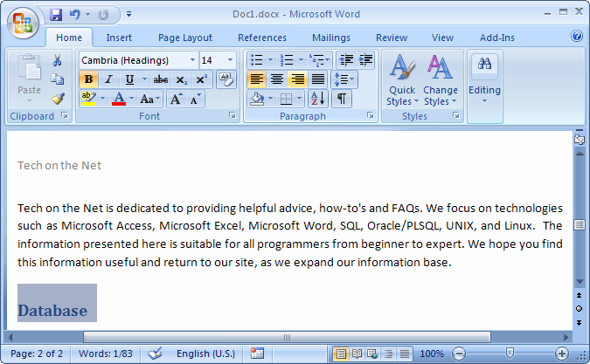Toggle show/hide paragraph marks
Image resolution: width=590 pixels, height=364 pixels.
[x=342, y=99]
